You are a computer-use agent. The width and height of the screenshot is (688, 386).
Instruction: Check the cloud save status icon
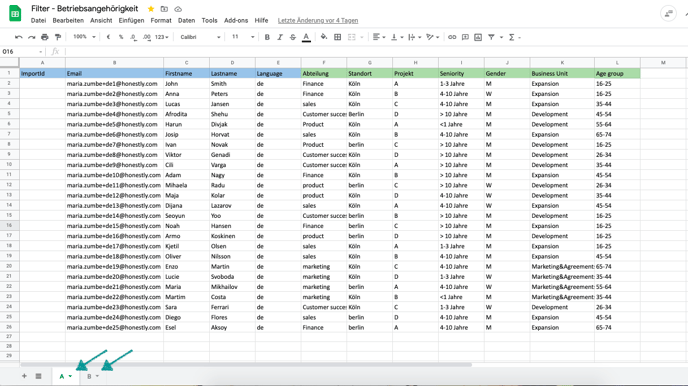178,9
